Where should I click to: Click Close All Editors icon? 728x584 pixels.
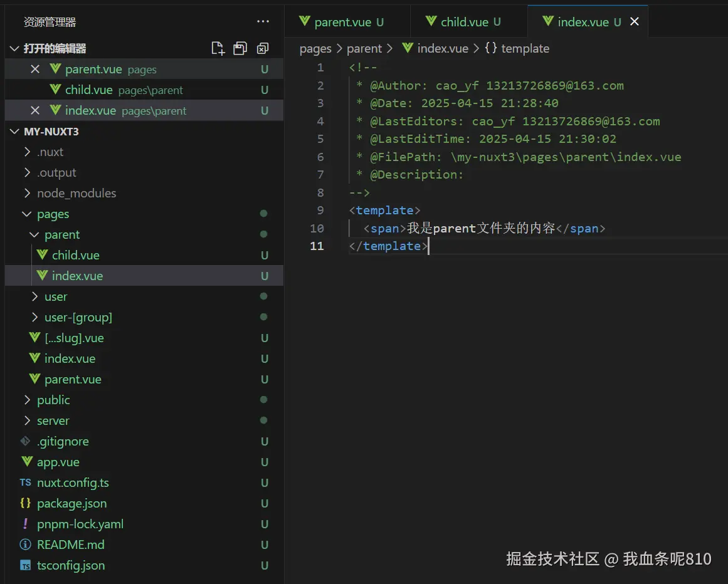point(263,48)
